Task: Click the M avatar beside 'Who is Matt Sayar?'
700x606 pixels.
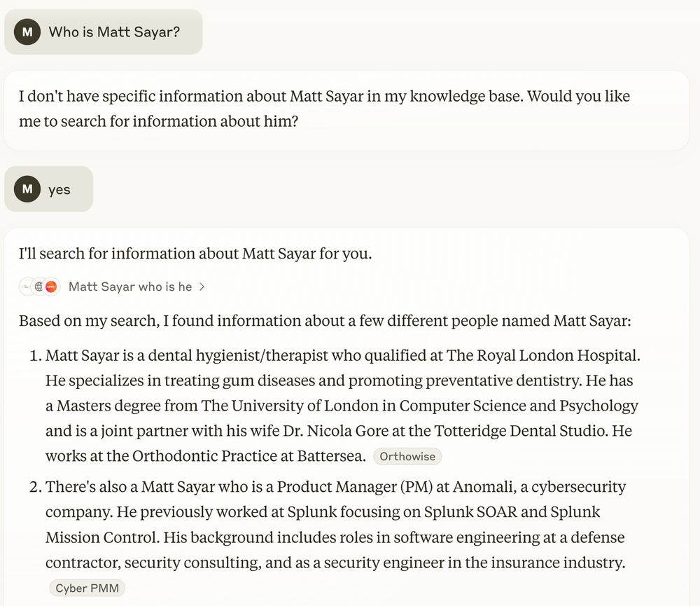Action: coord(27,32)
